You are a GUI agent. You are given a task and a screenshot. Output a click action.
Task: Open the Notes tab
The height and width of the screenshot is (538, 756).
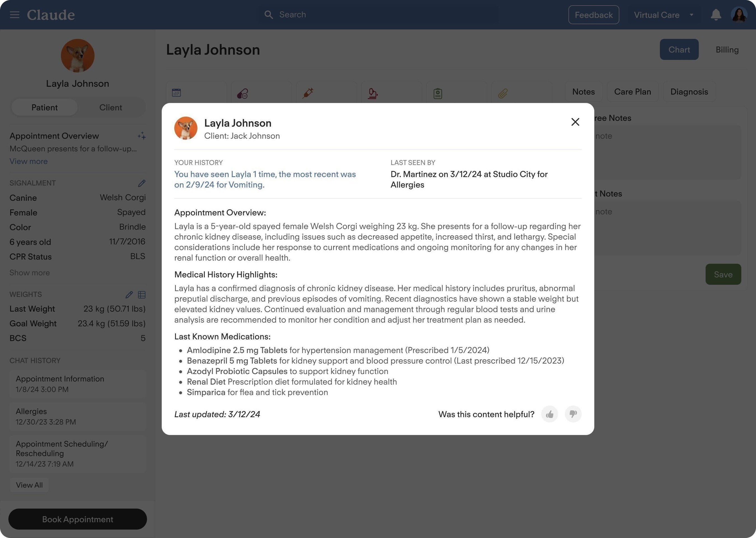coord(583,92)
